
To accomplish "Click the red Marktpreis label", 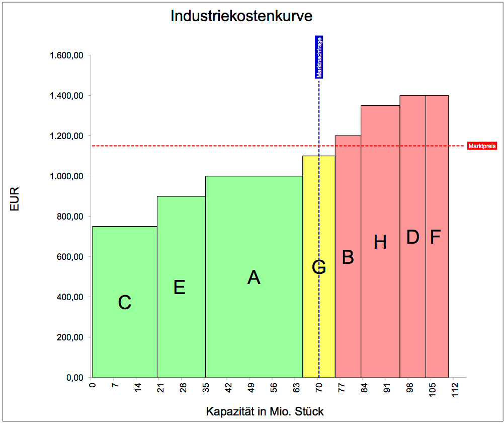I will 482,146.
